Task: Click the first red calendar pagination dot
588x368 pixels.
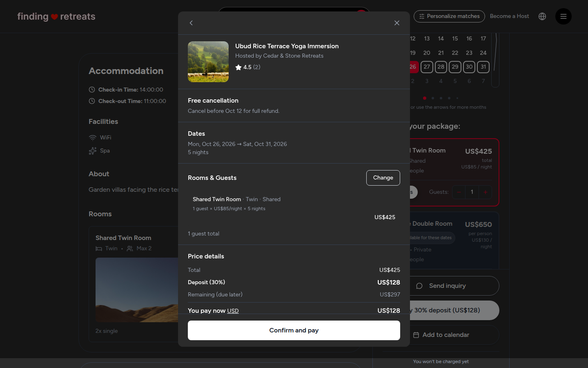Action: [425, 98]
